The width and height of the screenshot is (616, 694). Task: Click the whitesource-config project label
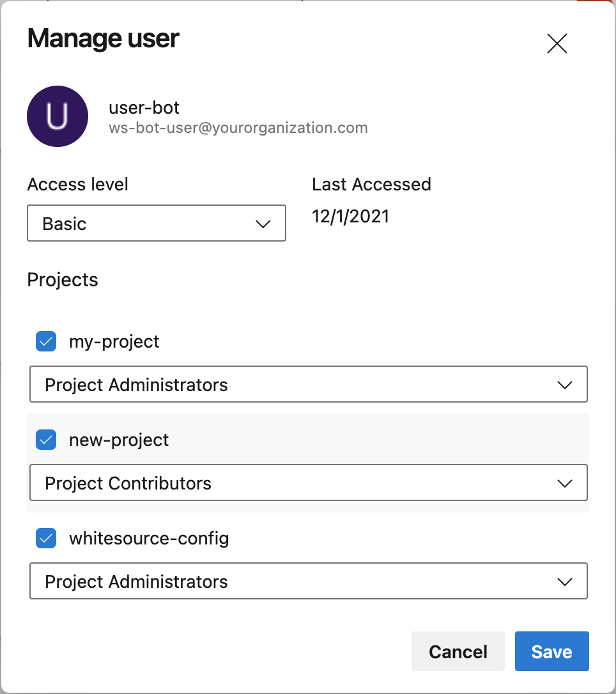click(149, 539)
